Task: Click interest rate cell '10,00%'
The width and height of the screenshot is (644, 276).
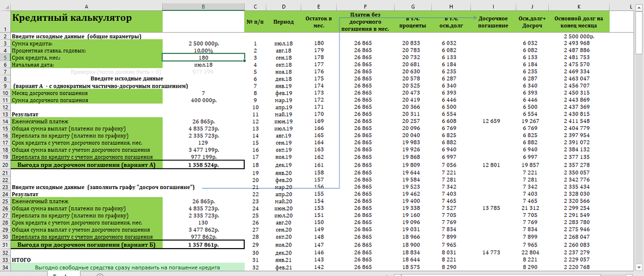Action: point(203,50)
